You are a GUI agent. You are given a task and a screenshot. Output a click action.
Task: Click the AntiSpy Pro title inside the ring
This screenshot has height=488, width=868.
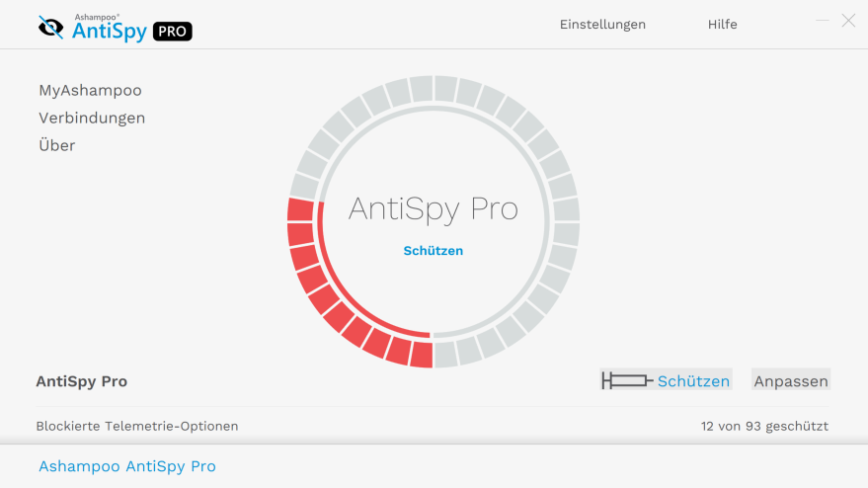coord(434,208)
